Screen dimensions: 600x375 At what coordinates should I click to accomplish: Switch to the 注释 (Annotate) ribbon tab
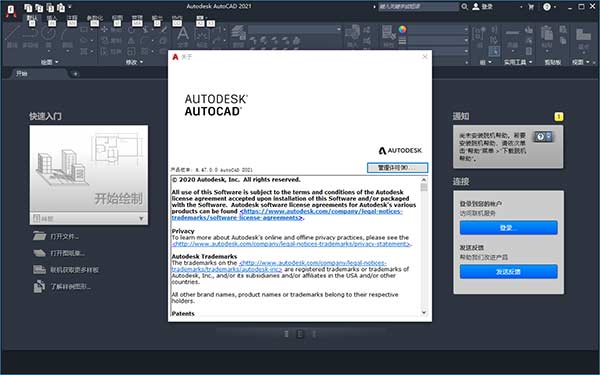pos(72,18)
